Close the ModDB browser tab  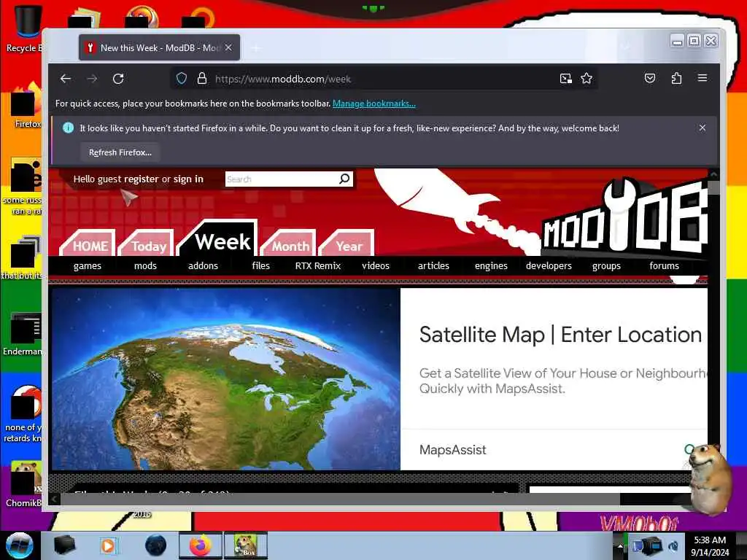[228, 47]
